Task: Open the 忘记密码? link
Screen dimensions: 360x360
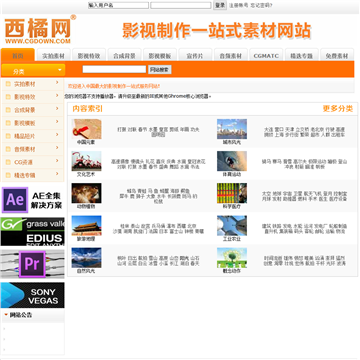Action: point(261,5)
